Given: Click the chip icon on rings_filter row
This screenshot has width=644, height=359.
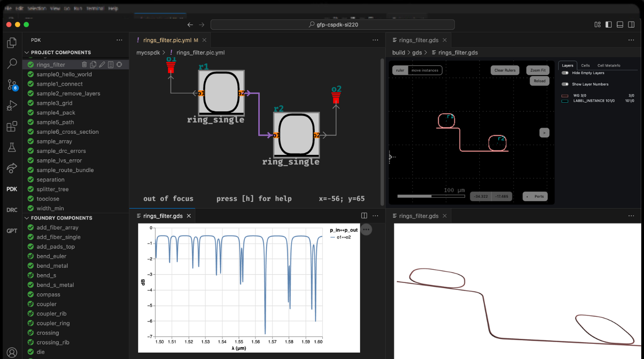Looking at the screenshot, I should (119, 65).
